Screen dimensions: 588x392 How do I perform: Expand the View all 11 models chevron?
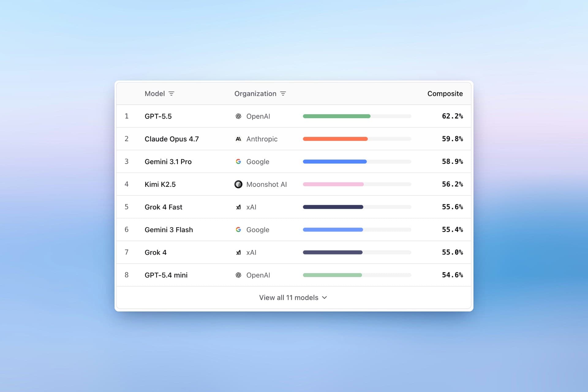point(325,298)
